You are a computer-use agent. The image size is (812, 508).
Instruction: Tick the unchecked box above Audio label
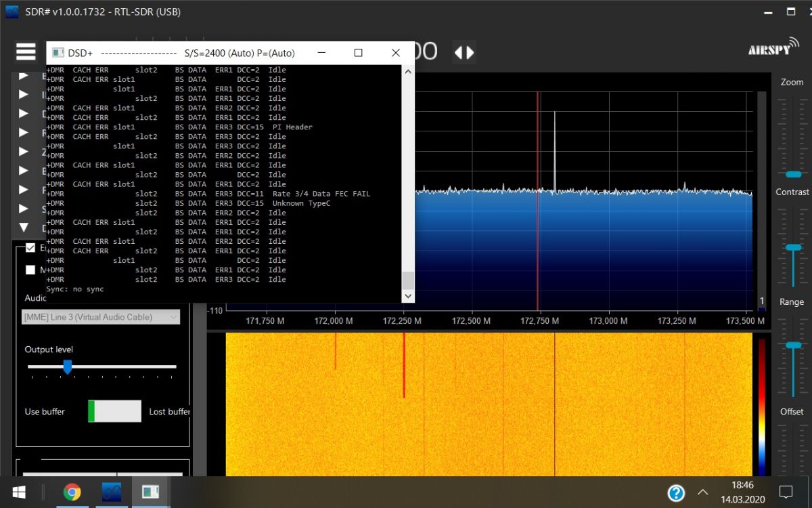pos(30,270)
